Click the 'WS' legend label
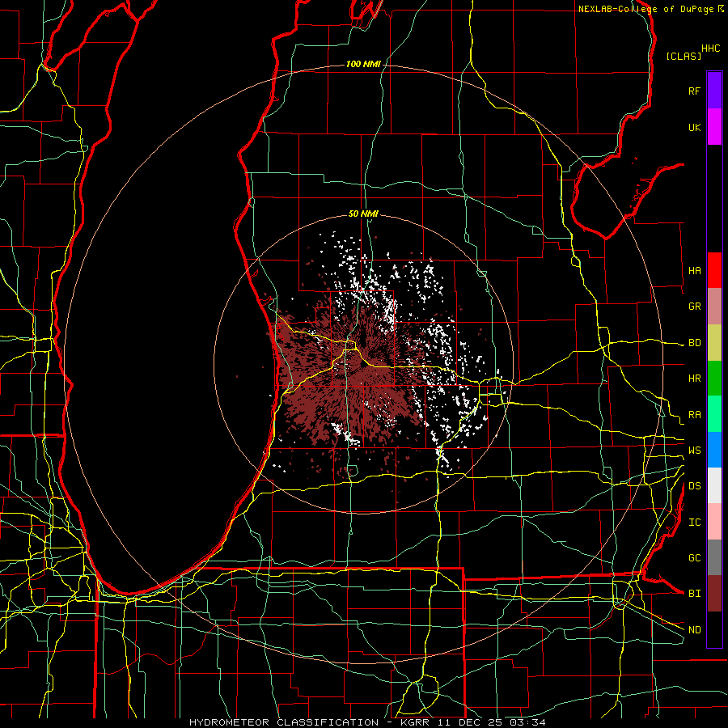Image resolution: width=728 pixels, height=728 pixels. point(695,450)
